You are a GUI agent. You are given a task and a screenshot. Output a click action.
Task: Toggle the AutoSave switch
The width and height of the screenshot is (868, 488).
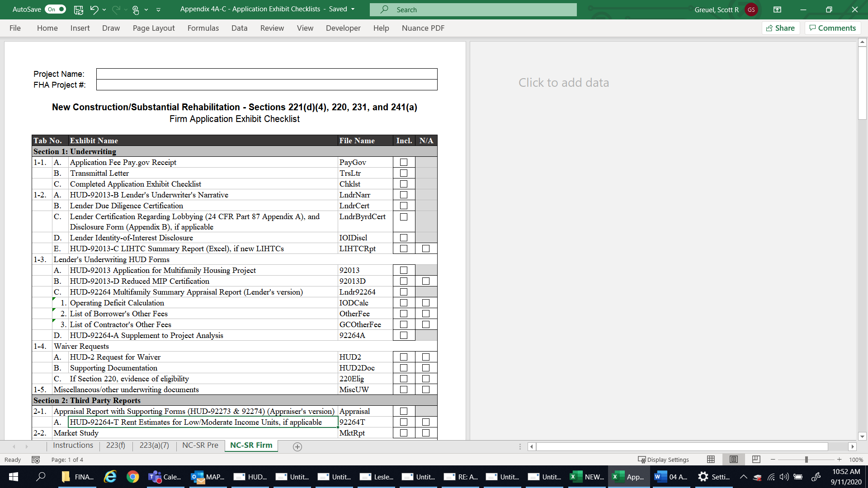56,9
